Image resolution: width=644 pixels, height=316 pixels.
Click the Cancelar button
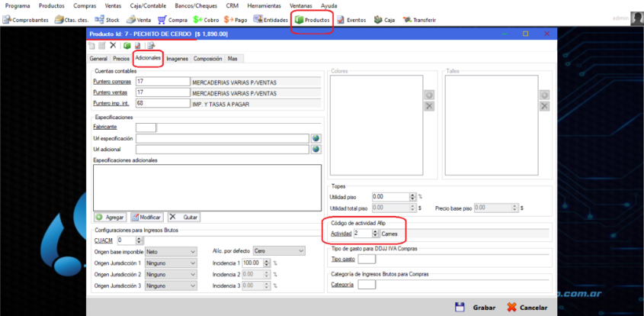tap(527, 307)
